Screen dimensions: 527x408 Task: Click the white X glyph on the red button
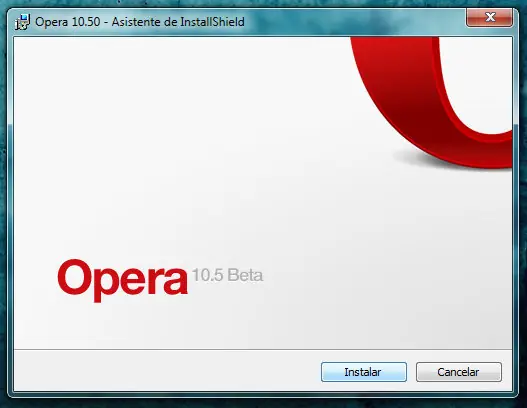(490, 17)
